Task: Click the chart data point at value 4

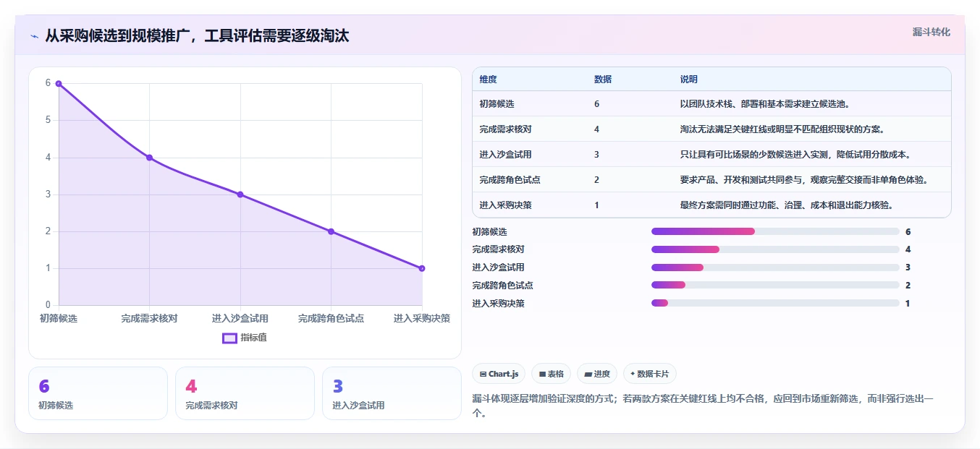Action: pyautogui.click(x=149, y=157)
